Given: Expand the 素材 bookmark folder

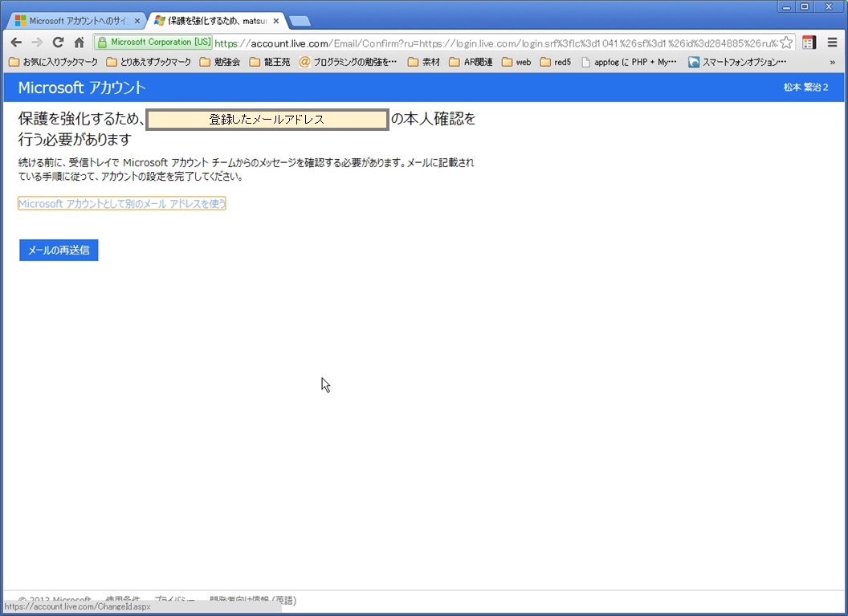Looking at the screenshot, I should [x=423, y=62].
